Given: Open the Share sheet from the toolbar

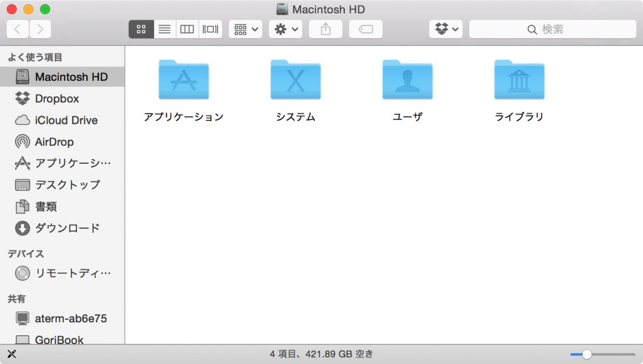Looking at the screenshot, I should (325, 29).
